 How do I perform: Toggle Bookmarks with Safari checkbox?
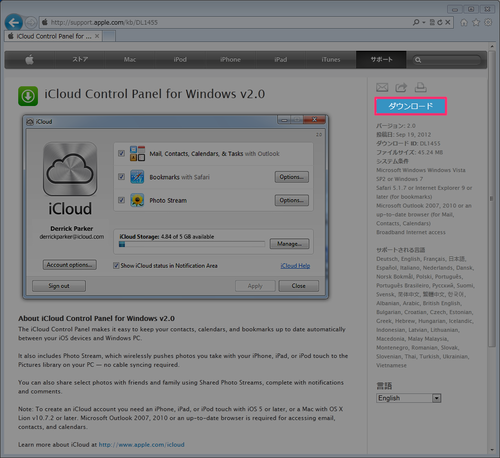[121, 177]
